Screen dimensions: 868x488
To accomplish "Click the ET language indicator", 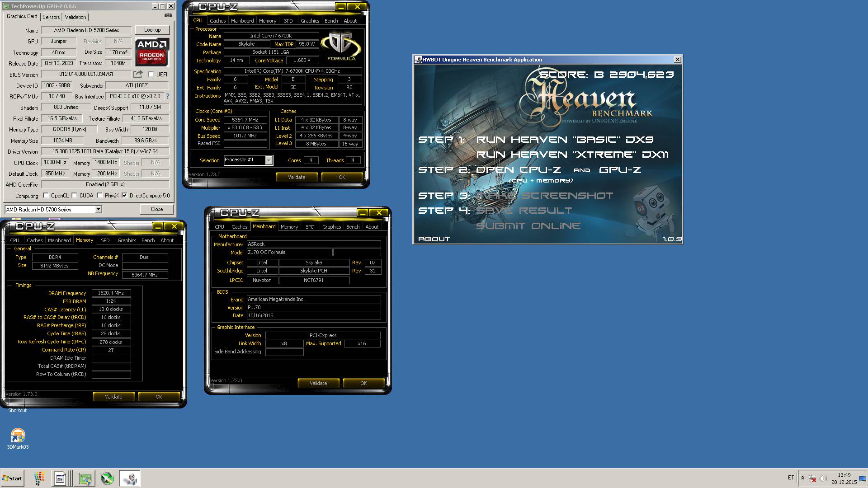I will 791,478.
